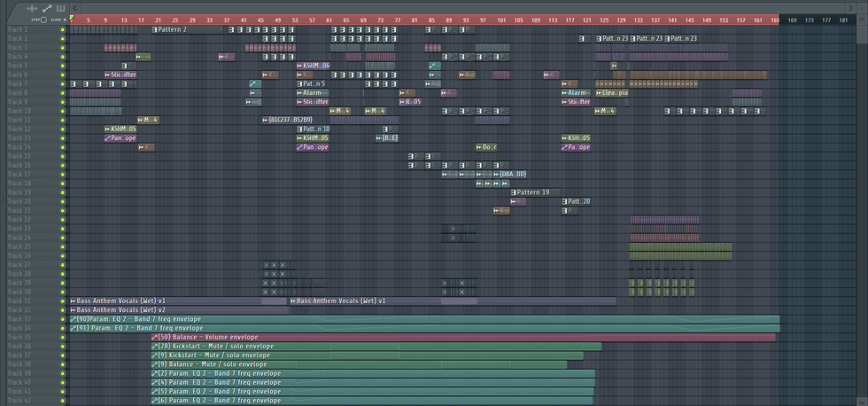This screenshot has height=406, width=868.
Task: Open menu of Bass Anthem Vocals v2 clip
Action: point(74,310)
